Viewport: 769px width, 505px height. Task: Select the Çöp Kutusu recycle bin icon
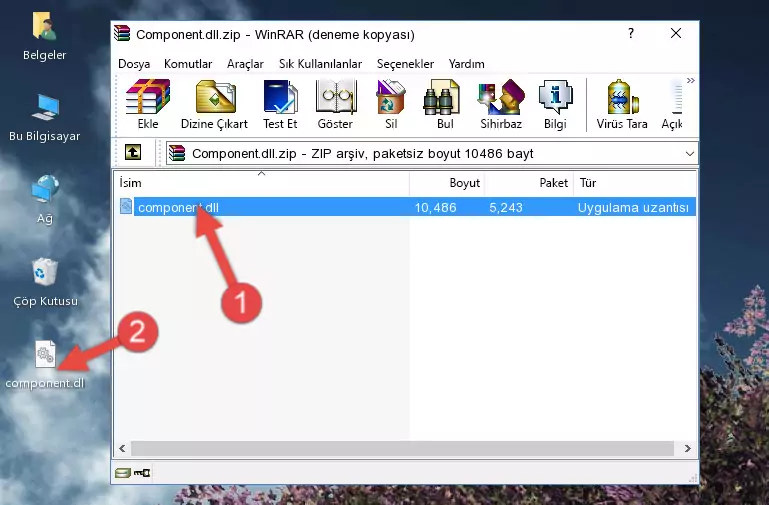45,282
